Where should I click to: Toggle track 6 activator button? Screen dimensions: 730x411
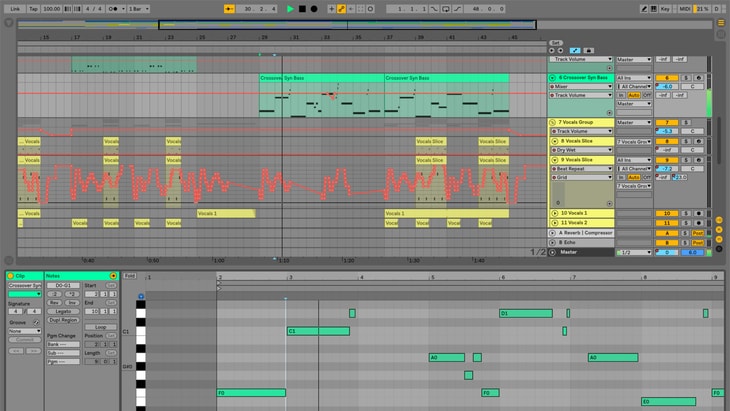click(667, 78)
